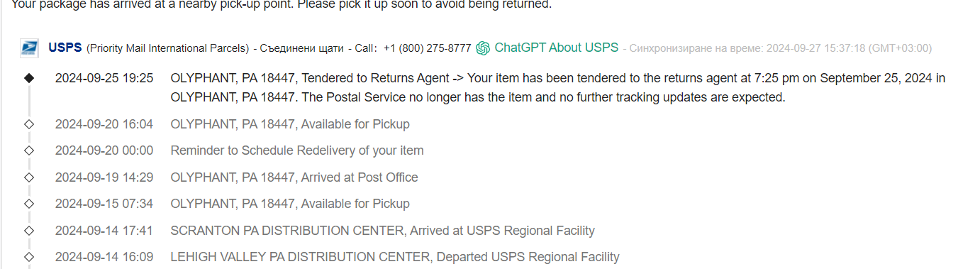Screen dimensions: 980x269
Task: Click the USPS phone number +1 (800) 275-8777
Action: 428,48
